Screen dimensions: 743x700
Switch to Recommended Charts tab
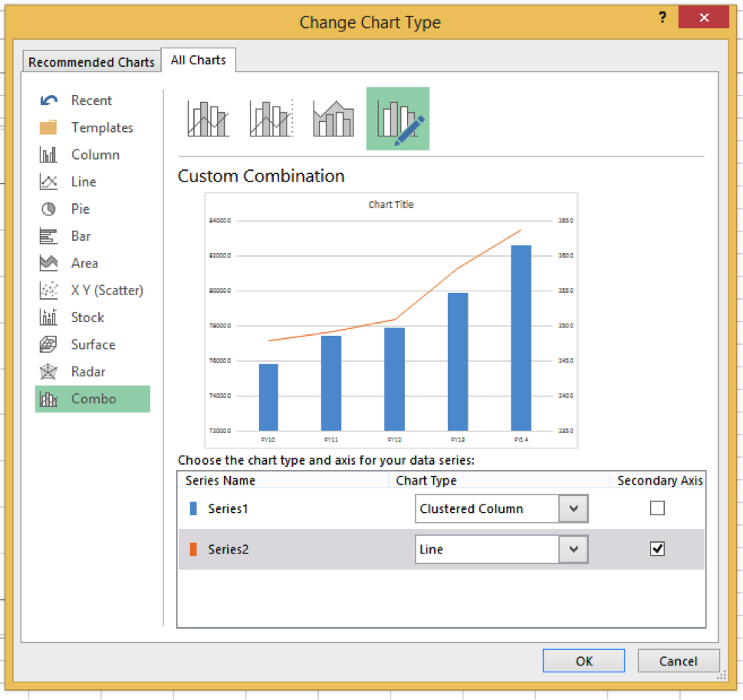point(91,62)
